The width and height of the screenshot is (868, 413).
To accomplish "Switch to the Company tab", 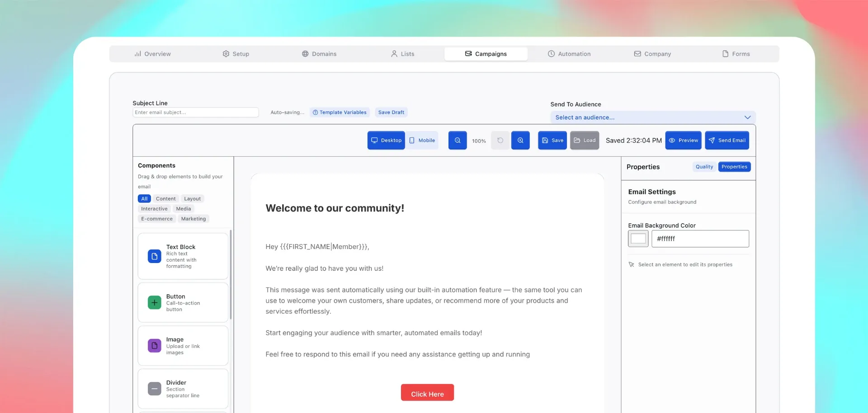I will pyautogui.click(x=652, y=54).
